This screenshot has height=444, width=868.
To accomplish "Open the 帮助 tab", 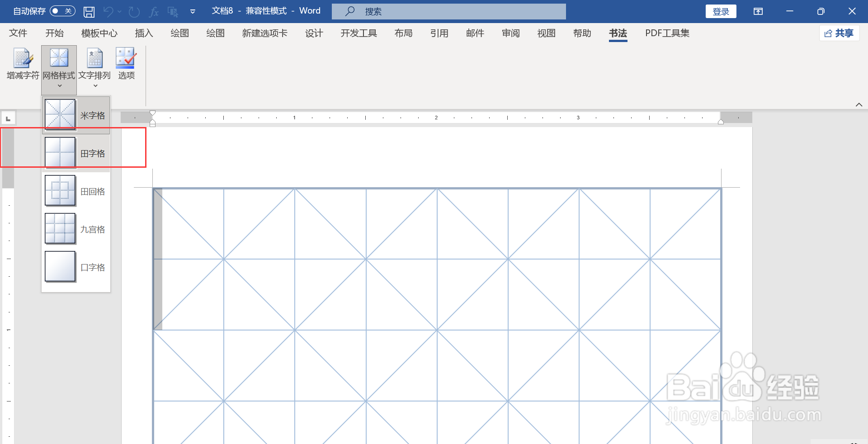I will 582,33.
